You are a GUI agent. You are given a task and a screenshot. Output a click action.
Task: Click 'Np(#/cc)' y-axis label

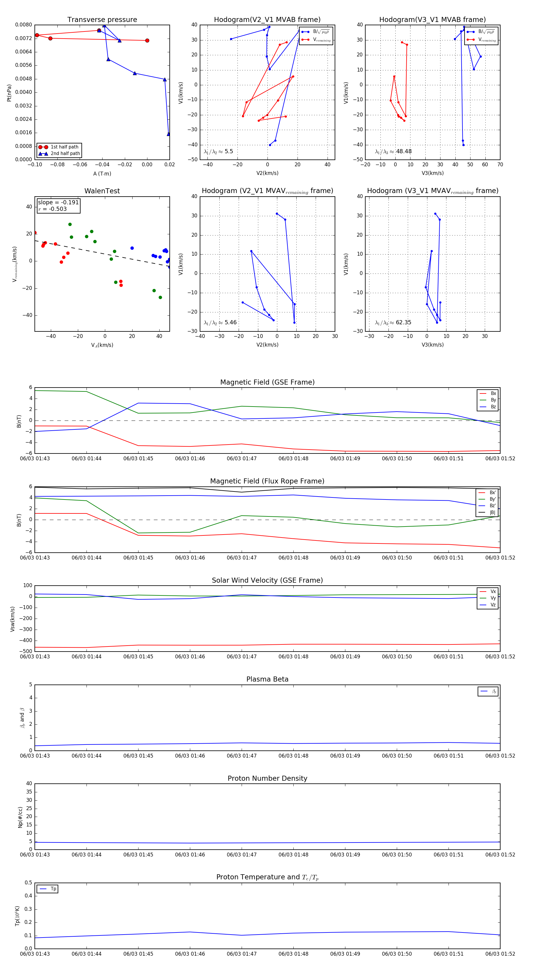(20, 817)
